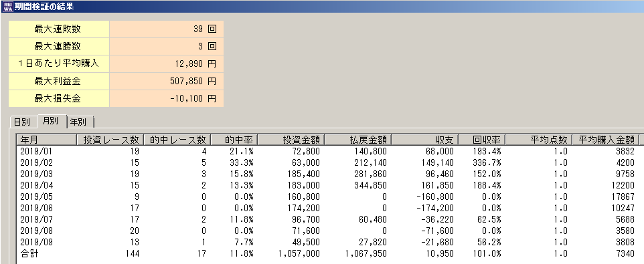Sort by 的中率 column header

click(x=234, y=140)
